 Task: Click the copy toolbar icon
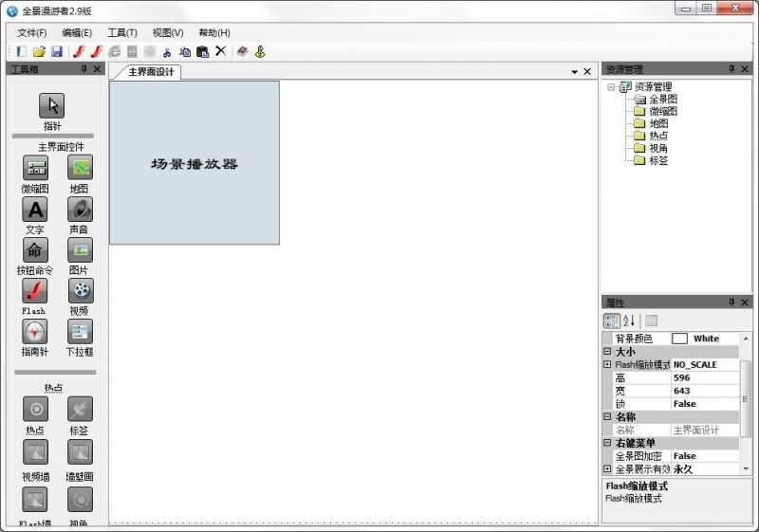(185, 52)
